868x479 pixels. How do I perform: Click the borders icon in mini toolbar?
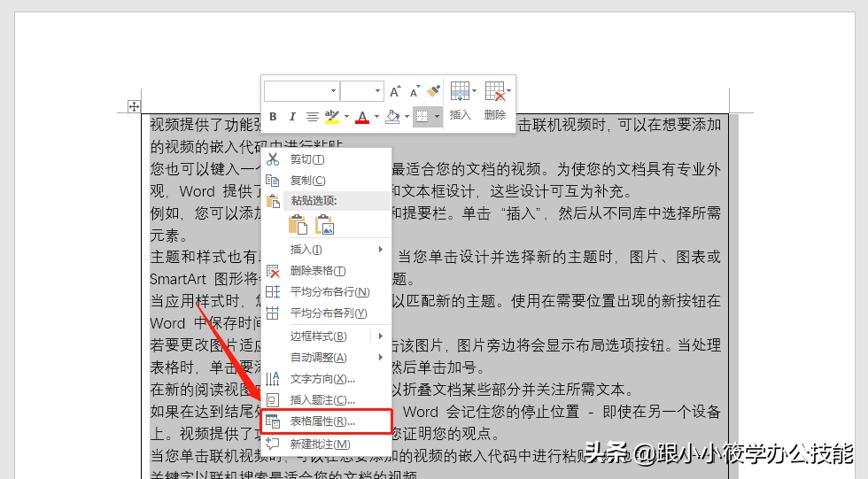[x=422, y=117]
